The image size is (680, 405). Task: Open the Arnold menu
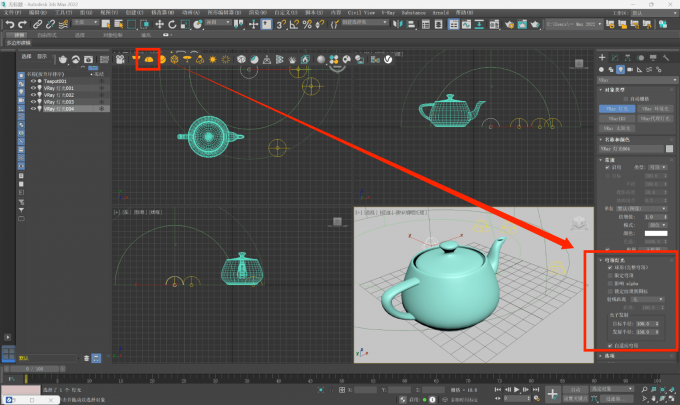coord(440,13)
